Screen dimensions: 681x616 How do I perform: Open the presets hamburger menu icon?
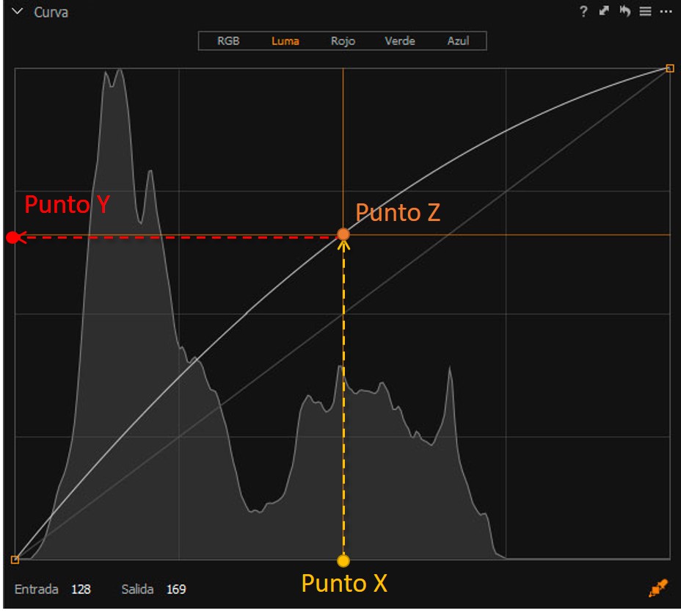pos(645,12)
